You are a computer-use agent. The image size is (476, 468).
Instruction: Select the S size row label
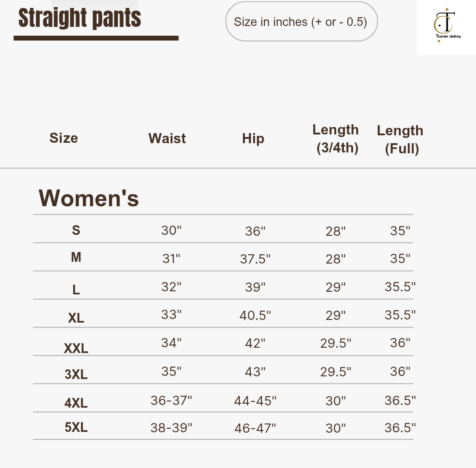76,230
